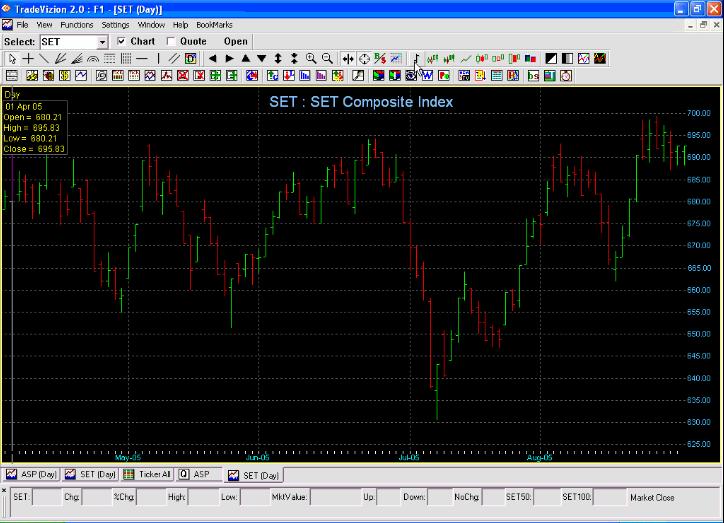Click the up triangle arrow icon

pyautogui.click(x=245, y=59)
